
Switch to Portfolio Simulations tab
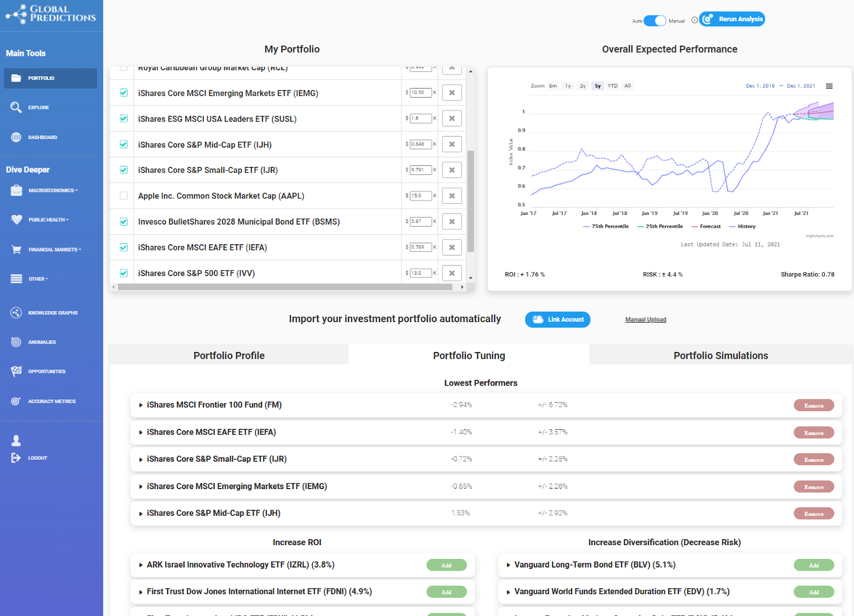coord(721,355)
